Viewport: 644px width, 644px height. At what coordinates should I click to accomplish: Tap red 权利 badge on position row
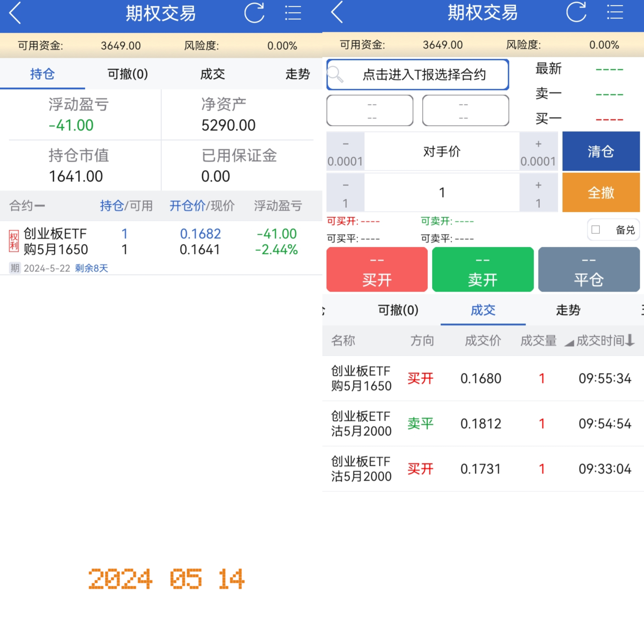14,241
